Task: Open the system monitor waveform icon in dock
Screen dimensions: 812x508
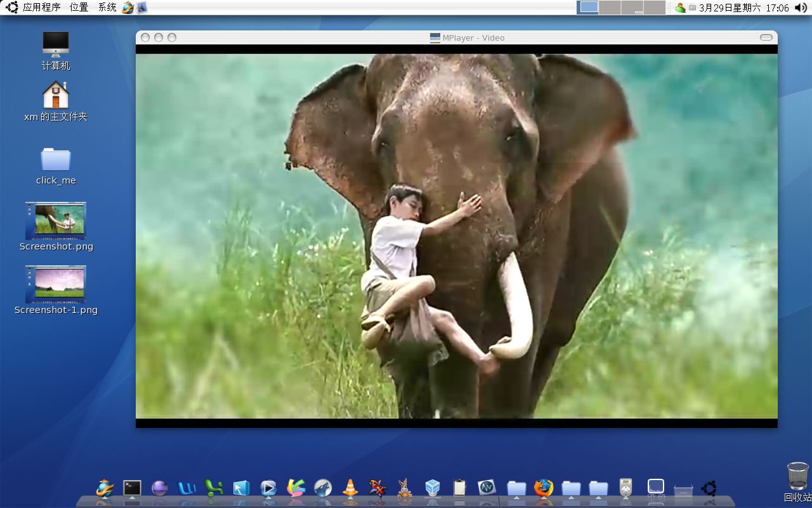Action: (x=487, y=488)
